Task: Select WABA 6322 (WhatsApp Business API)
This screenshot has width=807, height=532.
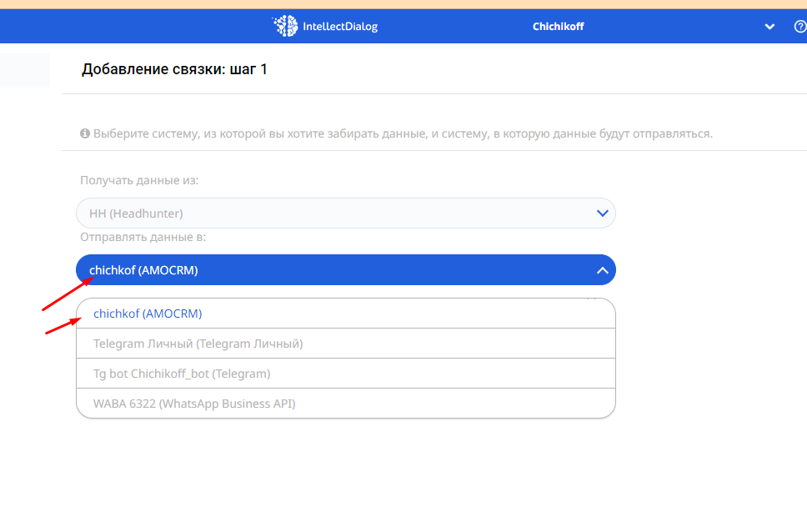Action: click(194, 404)
